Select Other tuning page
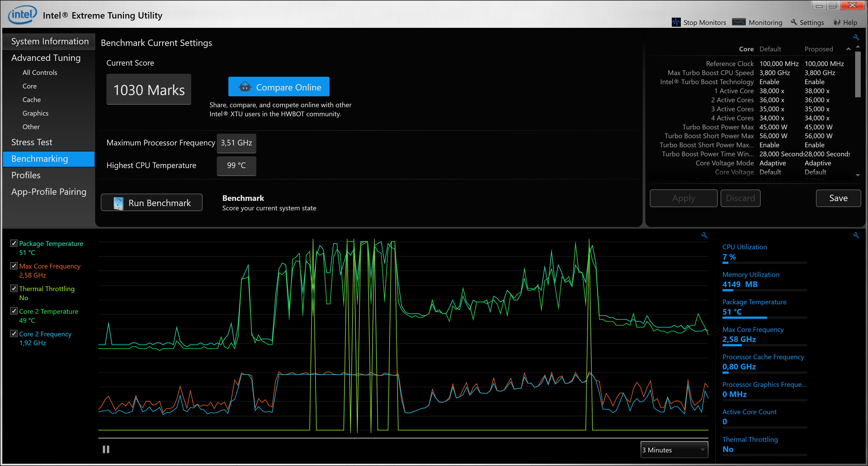 coord(31,127)
